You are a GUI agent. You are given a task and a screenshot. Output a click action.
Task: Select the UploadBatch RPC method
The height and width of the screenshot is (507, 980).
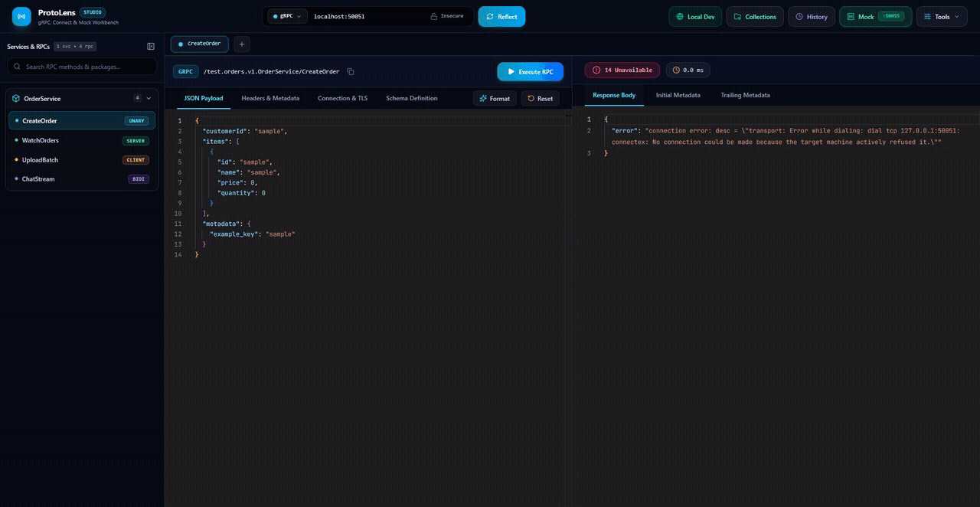pos(82,159)
